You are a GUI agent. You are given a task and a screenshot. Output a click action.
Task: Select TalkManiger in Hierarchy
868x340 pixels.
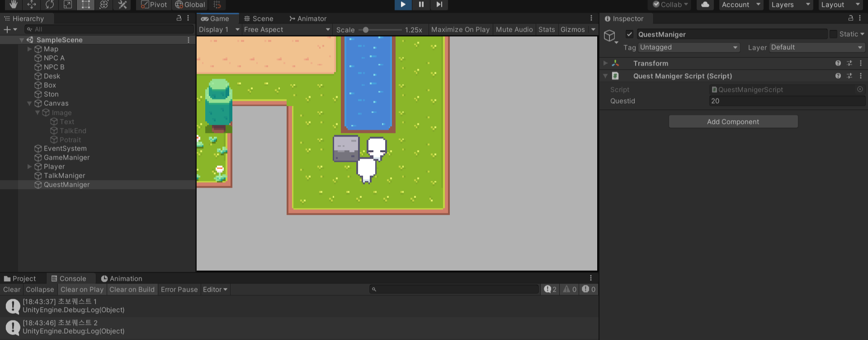coord(64,175)
